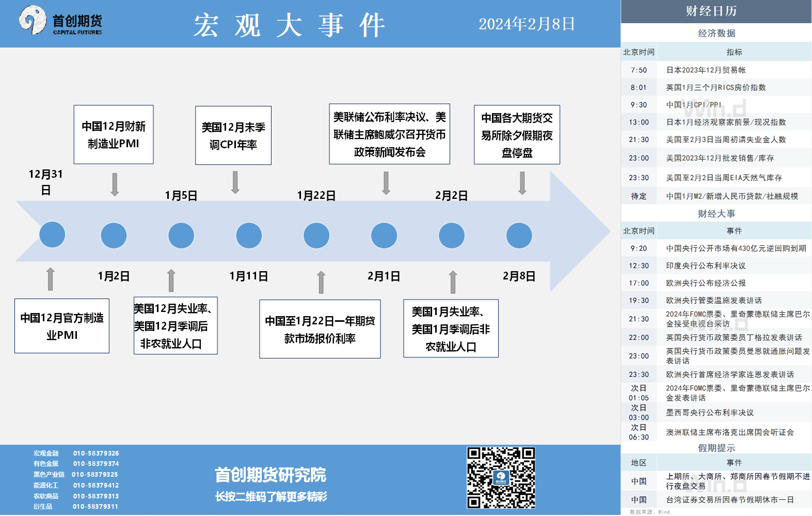
Task: Select the 美国1月失业率 event box
Action: (x=451, y=329)
